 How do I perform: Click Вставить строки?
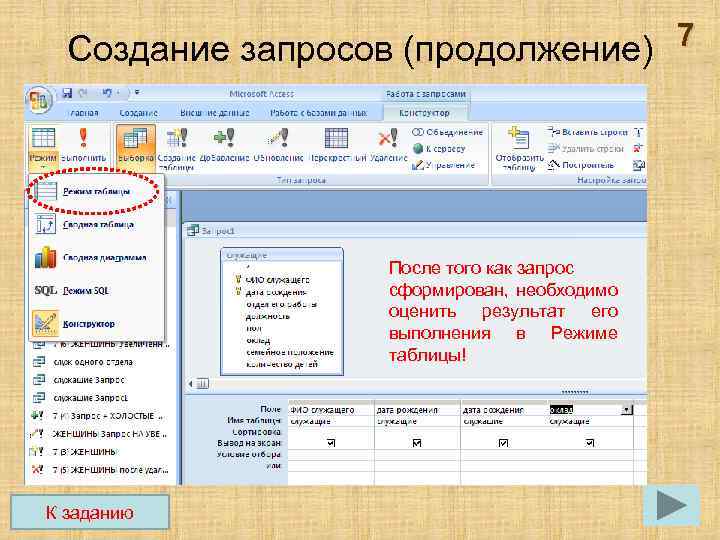588,132
